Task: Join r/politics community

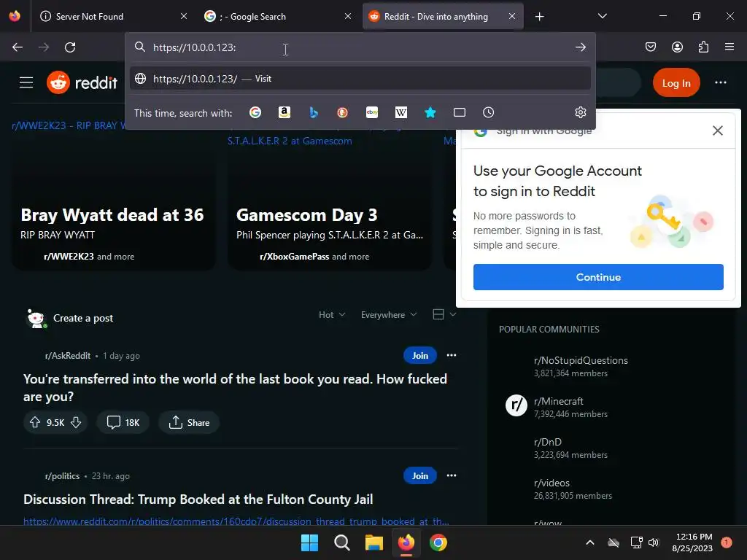Action: coord(419,475)
